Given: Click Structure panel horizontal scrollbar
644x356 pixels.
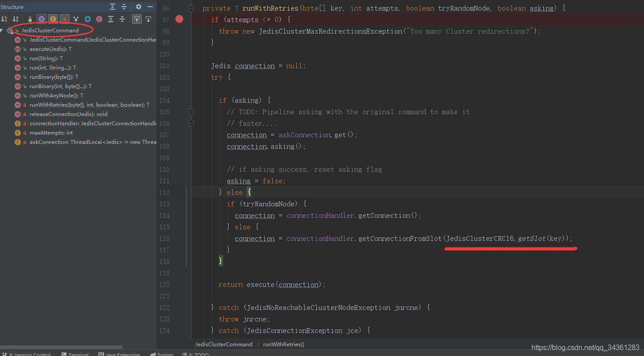Looking at the screenshot, I should click(x=61, y=347).
